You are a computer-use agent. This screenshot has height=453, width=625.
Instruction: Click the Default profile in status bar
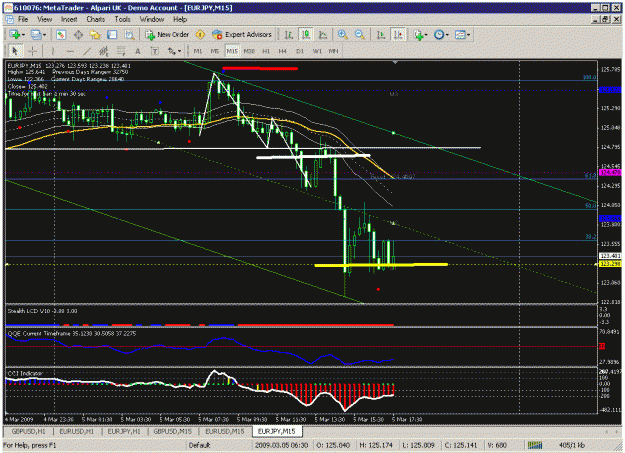point(199,445)
